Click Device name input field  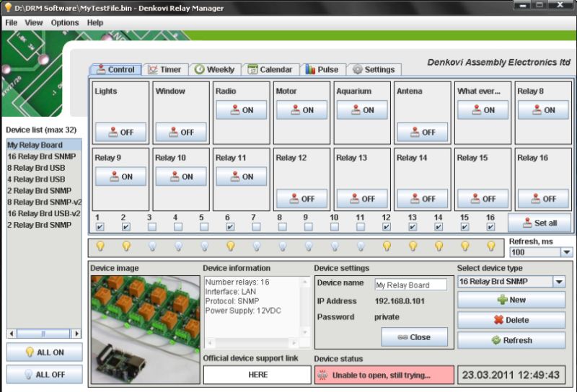(x=410, y=285)
